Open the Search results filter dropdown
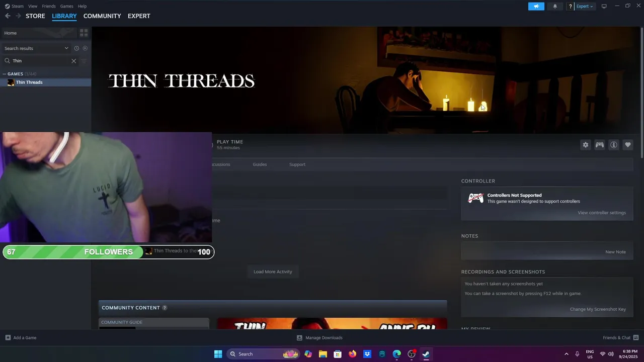This screenshot has height=362, width=644. [36, 48]
